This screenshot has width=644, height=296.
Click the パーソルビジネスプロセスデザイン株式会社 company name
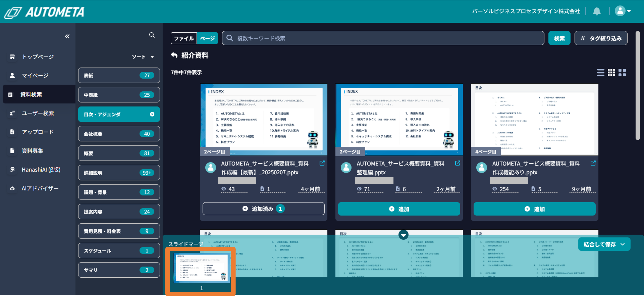(526, 11)
